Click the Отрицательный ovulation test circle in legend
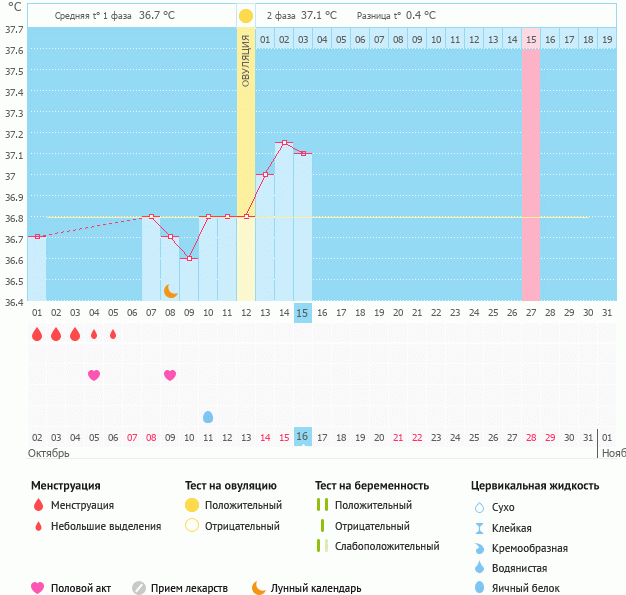Viewport: 626px width, 595px height. (x=192, y=526)
